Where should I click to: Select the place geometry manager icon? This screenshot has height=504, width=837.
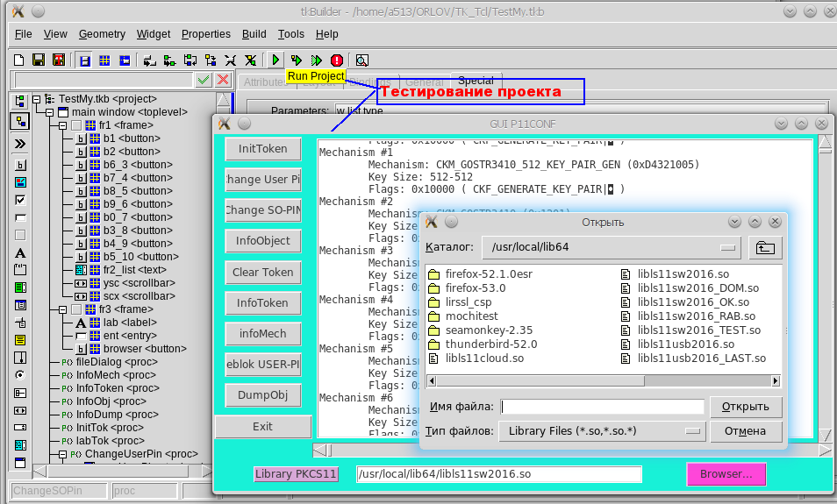click(x=125, y=60)
